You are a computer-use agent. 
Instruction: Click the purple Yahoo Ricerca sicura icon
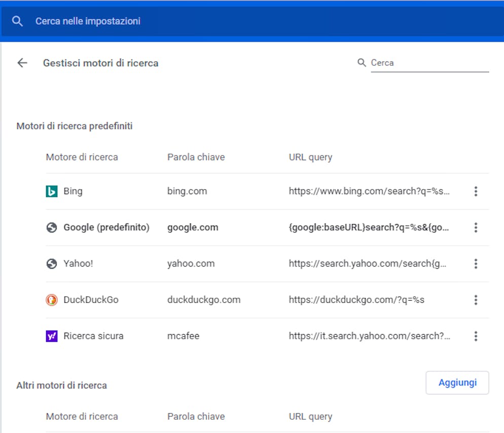[x=51, y=336]
